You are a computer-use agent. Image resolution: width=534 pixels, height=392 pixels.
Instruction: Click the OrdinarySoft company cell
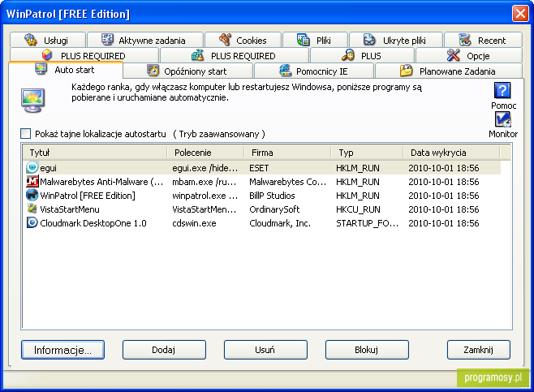pyautogui.click(x=274, y=209)
